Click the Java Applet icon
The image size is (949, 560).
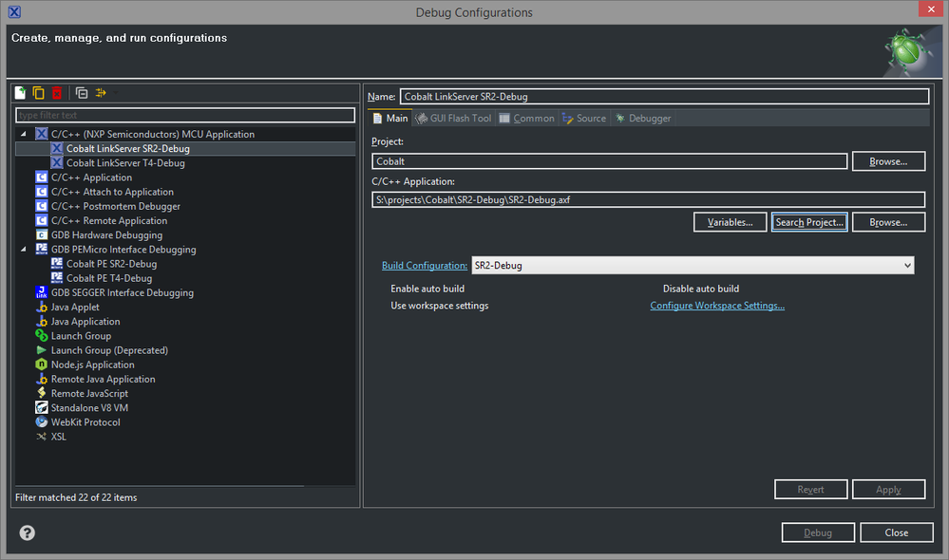(x=41, y=308)
